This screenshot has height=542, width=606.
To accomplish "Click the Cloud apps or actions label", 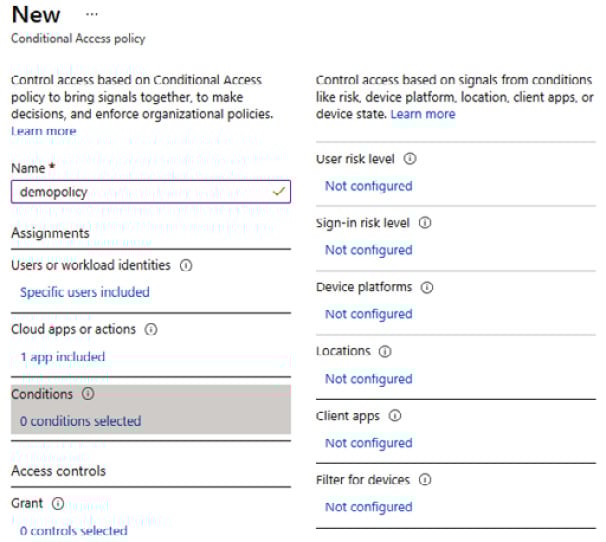I will click(73, 329).
